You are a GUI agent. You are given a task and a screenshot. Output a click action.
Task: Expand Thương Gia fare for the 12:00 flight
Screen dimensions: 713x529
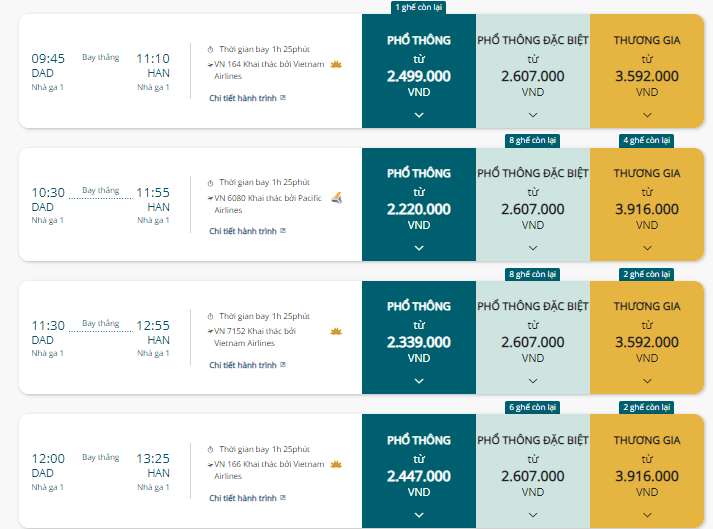pos(647,515)
